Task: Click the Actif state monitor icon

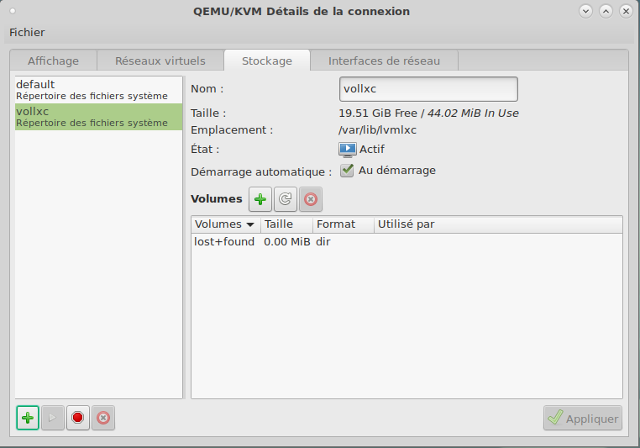Action: pyautogui.click(x=347, y=149)
